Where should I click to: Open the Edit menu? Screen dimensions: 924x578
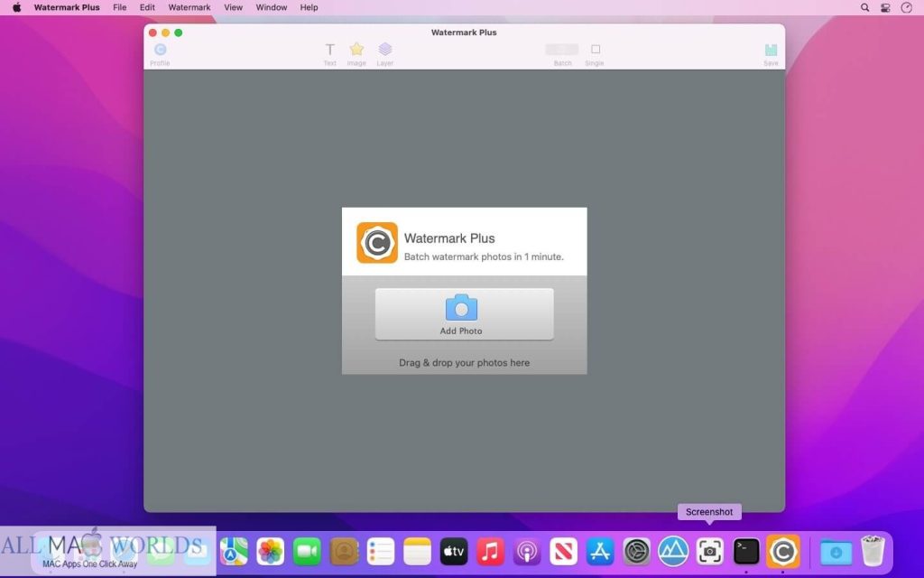pyautogui.click(x=147, y=7)
